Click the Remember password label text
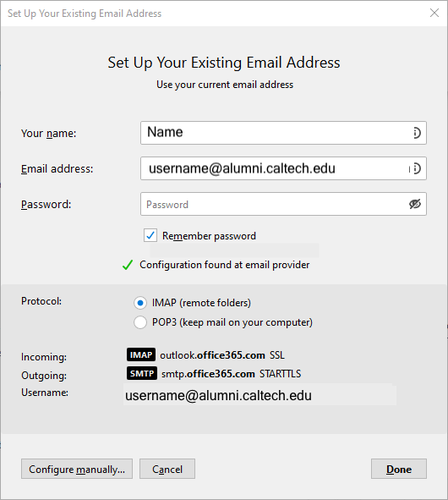 (x=209, y=236)
